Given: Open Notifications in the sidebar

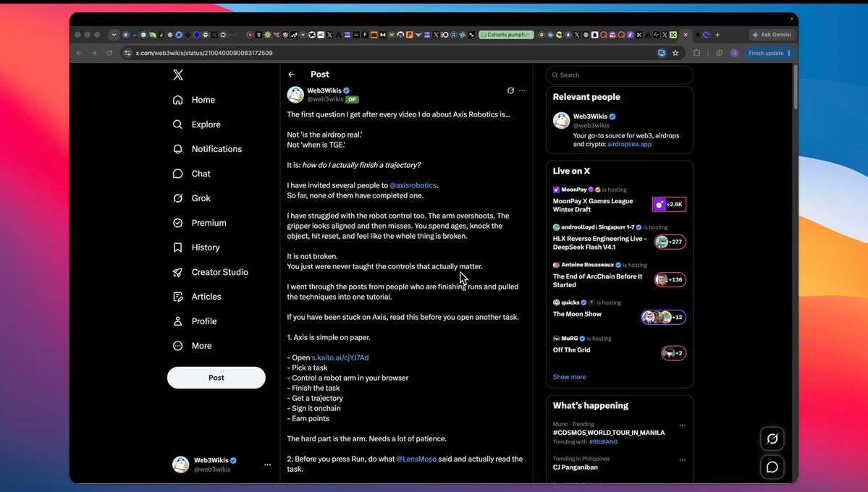Looking at the screenshot, I should point(207,149).
